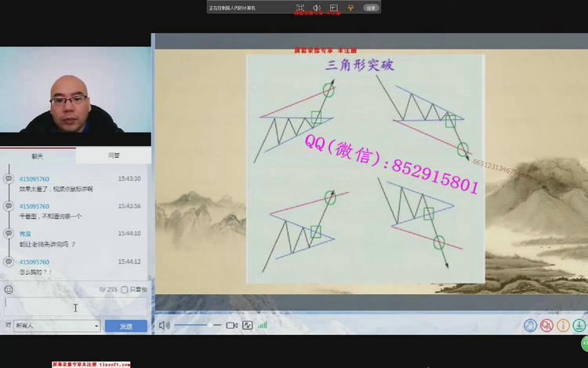Click the red round icon at bottom right
This screenshot has height=368, width=588.
(x=547, y=325)
